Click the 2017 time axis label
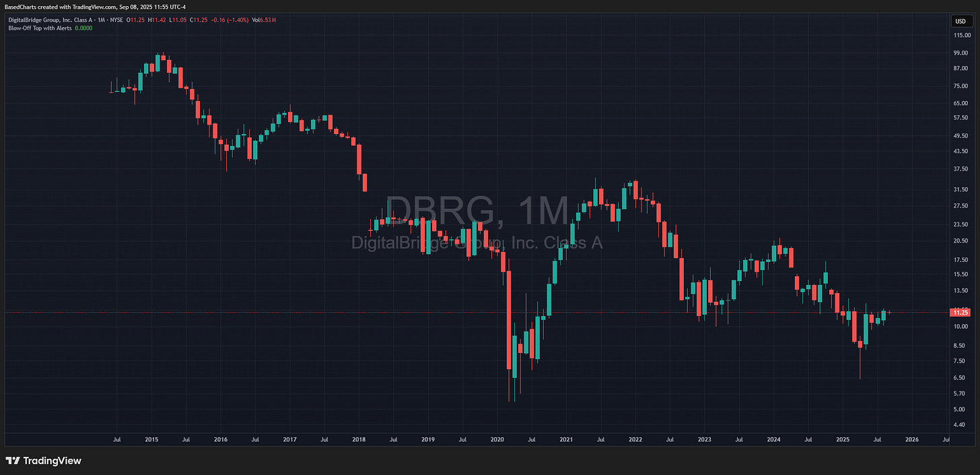This screenshot has height=475, width=980. click(290, 439)
